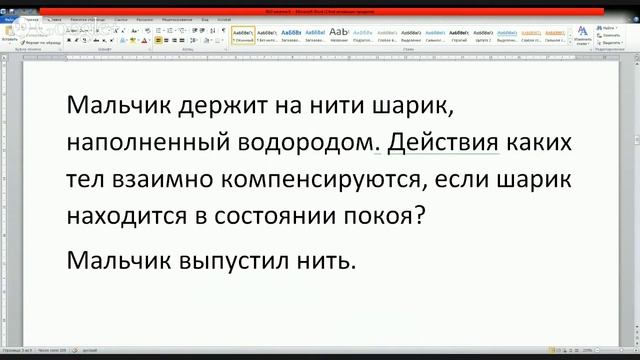
Task: Open the Select dropdown in Editing group
Action: pyautogui.click(x=609, y=42)
